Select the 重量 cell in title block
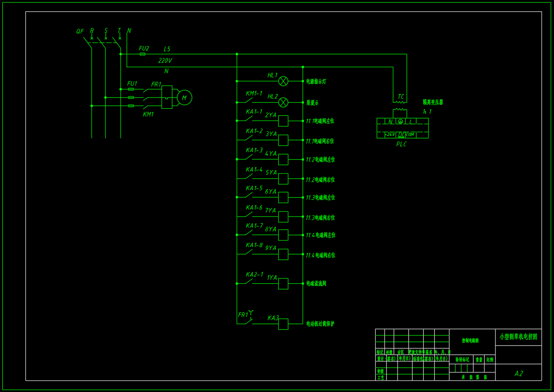Screen dimensions: 554x392 pyautogui.click(x=479, y=360)
